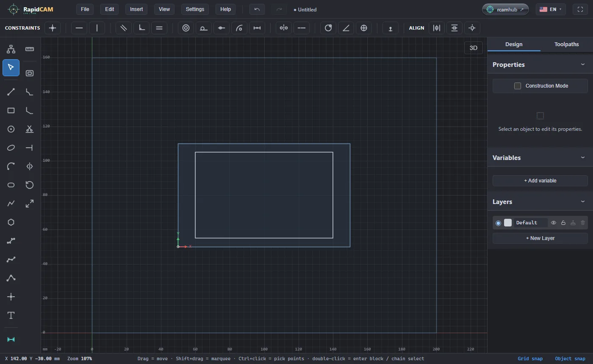The height and width of the screenshot is (364, 593).
Task: Select the Rectangle tool
Action: point(11,110)
